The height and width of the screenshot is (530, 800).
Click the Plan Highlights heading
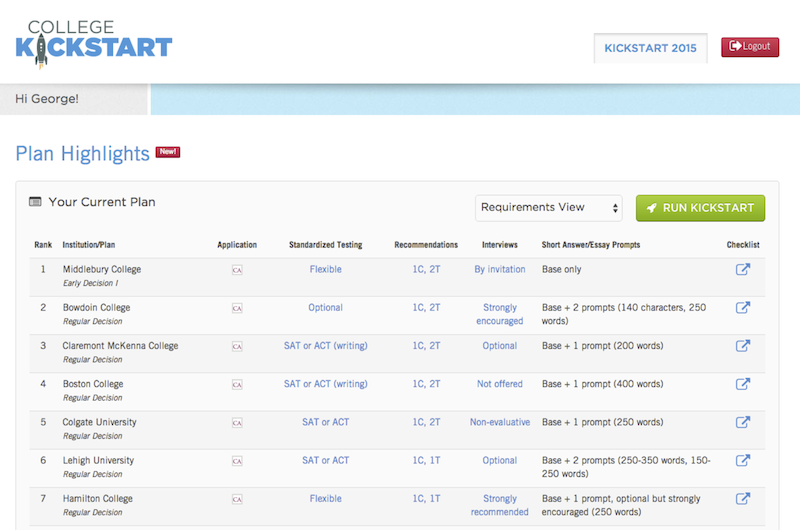(83, 154)
